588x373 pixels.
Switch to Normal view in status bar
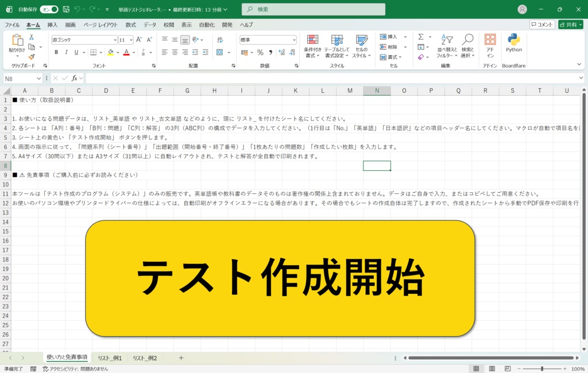(x=476, y=369)
